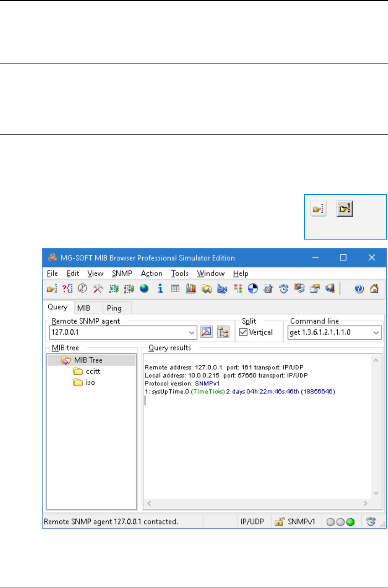Open the Remote SNMP agent dropdown arrow
This screenshot has height=588, width=388.
pos(192,332)
